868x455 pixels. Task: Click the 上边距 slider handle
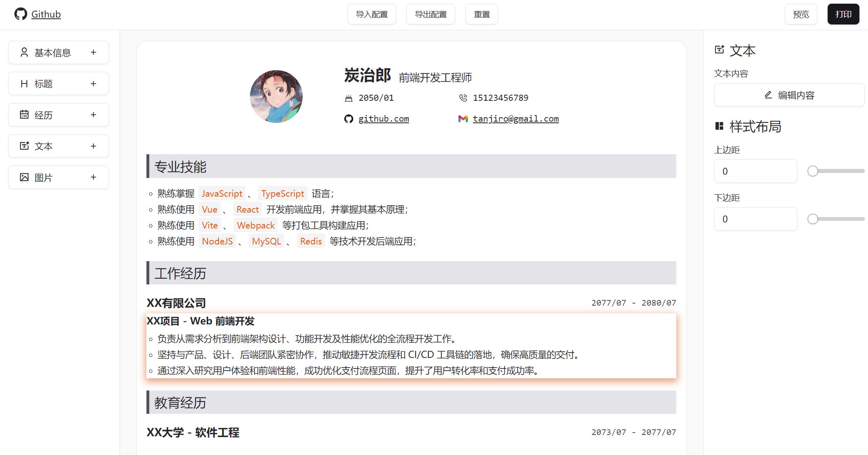pyautogui.click(x=813, y=171)
